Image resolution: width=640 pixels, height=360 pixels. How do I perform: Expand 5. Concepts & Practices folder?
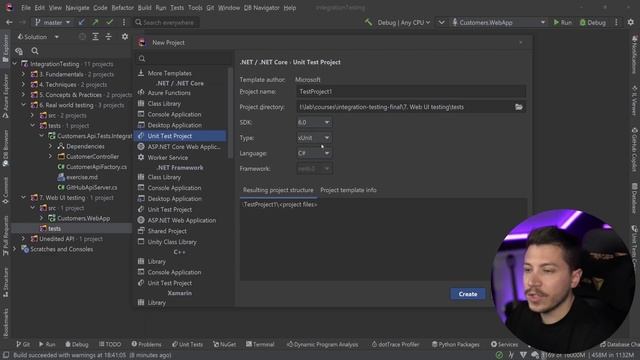click(x=23, y=95)
